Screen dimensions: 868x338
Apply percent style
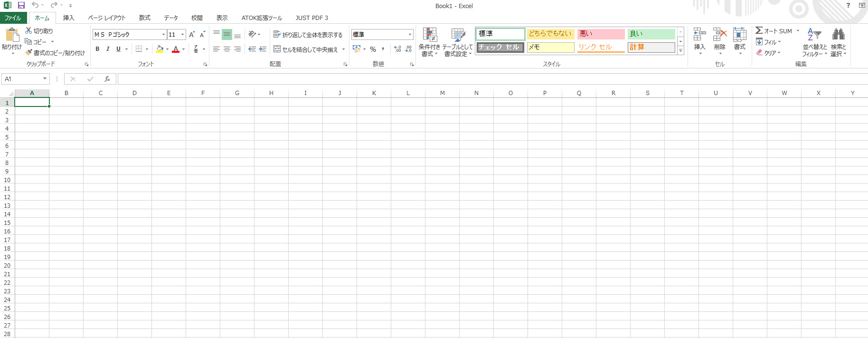373,49
